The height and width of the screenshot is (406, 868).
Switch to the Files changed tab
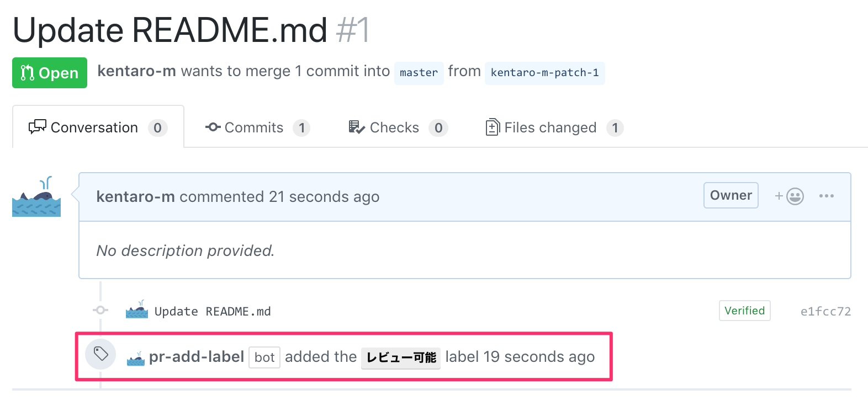click(550, 127)
